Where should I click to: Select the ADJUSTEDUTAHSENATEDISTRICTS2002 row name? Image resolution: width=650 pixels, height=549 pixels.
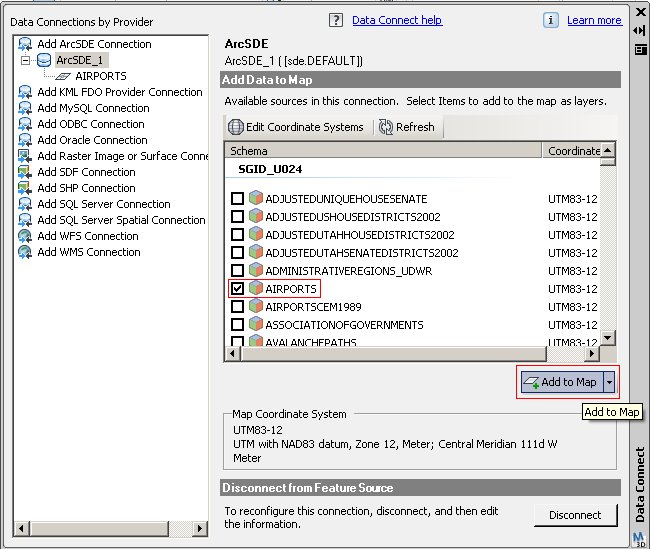[x=361, y=253]
